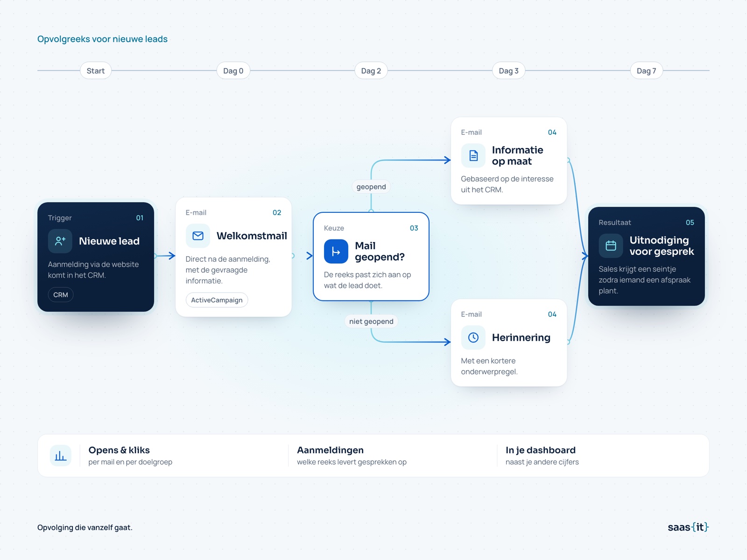747x560 pixels.
Task: Click the Resultaat label
Action: pyautogui.click(x=614, y=222)
